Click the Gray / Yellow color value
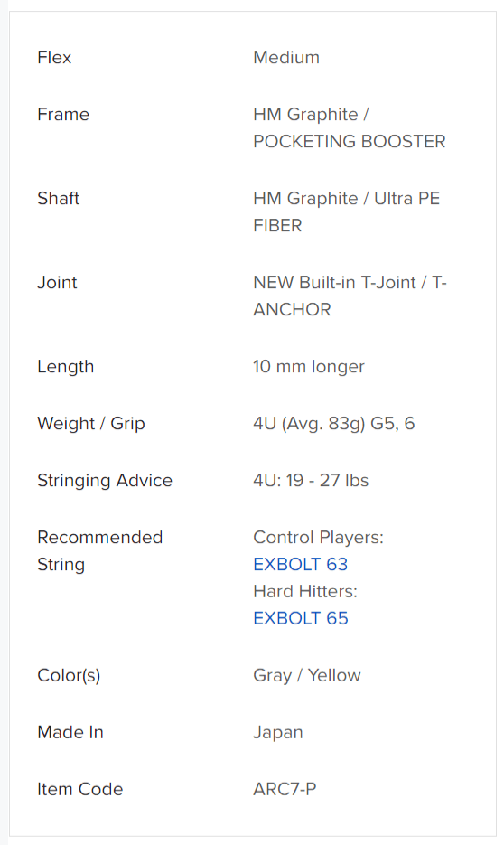 [x=307, y=675]
